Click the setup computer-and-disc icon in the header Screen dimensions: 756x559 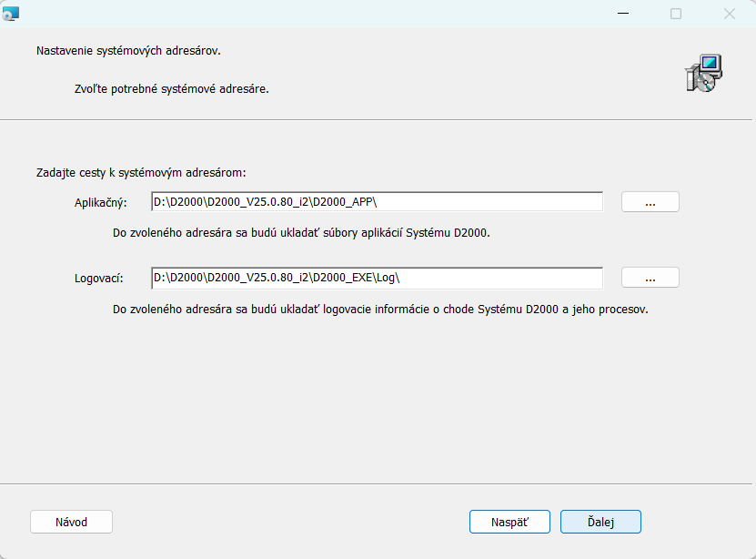point(703,73)
